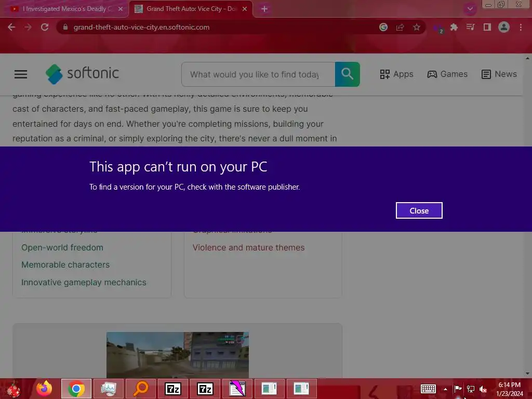Reload the Softonic page
This screenshot has width=532, height=399.
45,27
